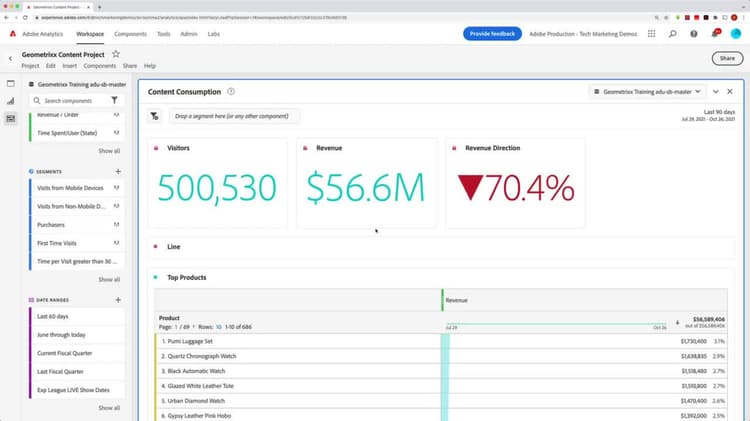Image resolution: width=750 pixels, height=421 pixels.
Task: Show all date ranges
Action: (109, 408)
